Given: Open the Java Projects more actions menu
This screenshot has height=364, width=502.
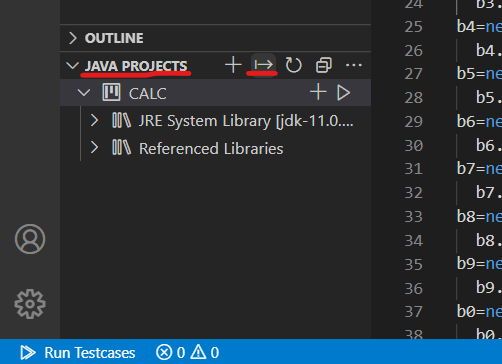Looking at the screenshot, I should tap(354, 65).
